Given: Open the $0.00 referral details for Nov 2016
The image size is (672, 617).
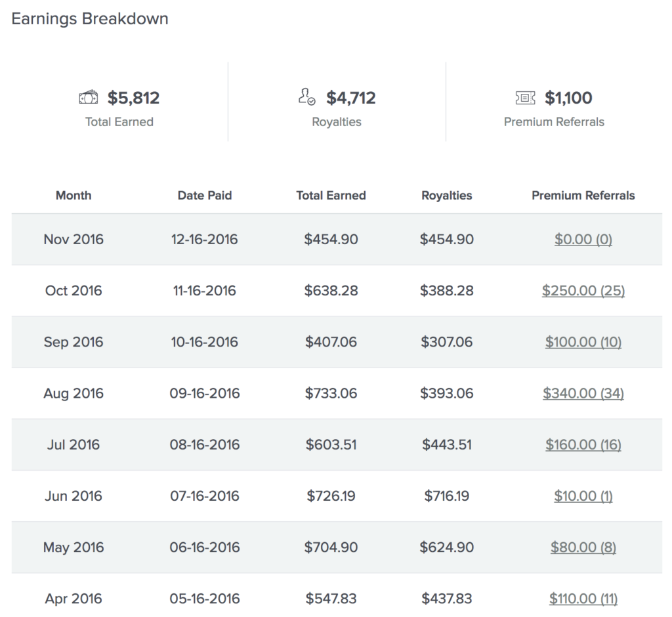Looking at the screenshot, I should (583, 240).
